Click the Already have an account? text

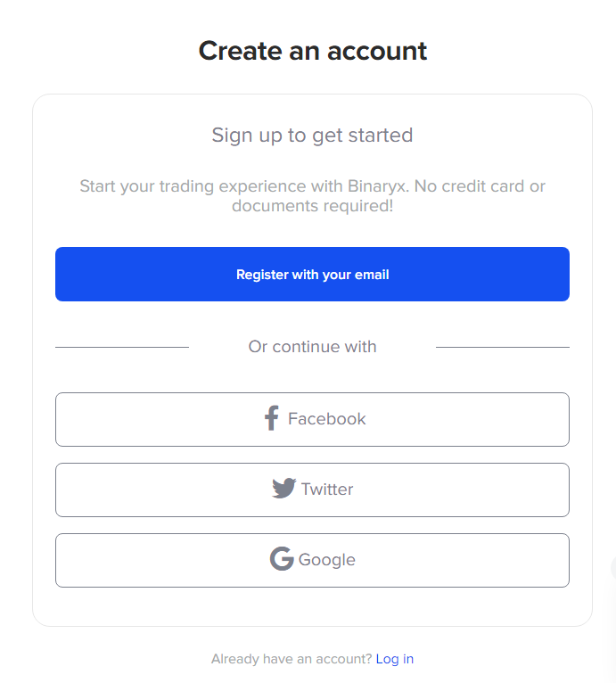tap(292, 659)
